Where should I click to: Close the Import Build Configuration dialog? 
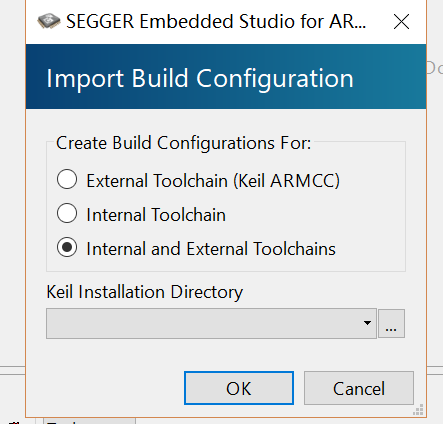pyautogui.click(x=401, y=22)
